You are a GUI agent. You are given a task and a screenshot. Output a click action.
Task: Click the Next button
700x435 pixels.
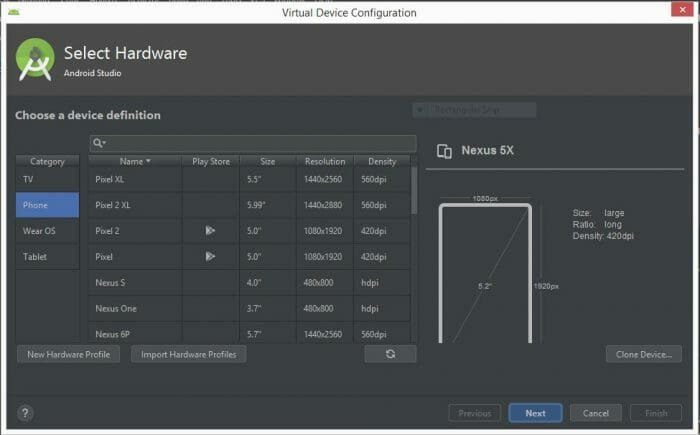(x=535, y=413)
